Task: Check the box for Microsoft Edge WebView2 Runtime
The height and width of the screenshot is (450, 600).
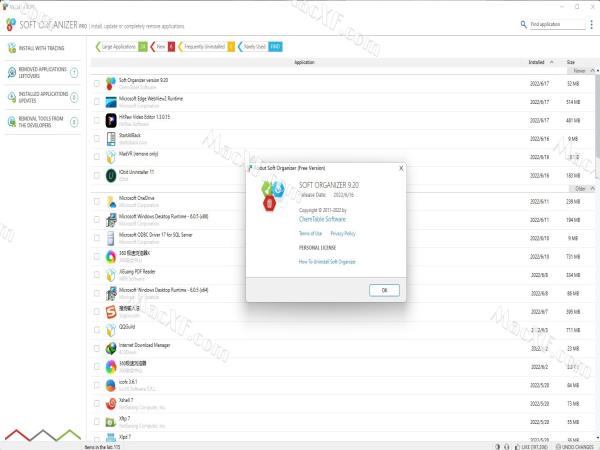Action: 97,102
